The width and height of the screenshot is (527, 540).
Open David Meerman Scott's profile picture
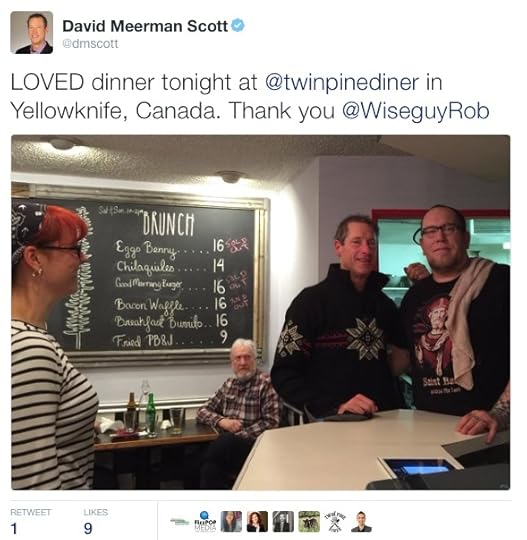pos(32,32)
